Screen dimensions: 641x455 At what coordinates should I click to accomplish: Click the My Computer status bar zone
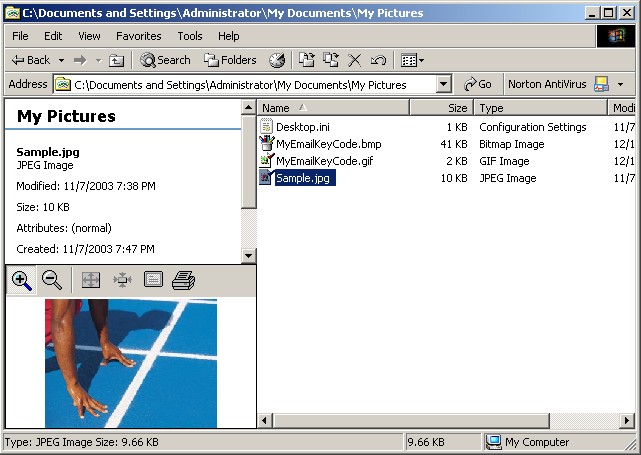[558, 442]
